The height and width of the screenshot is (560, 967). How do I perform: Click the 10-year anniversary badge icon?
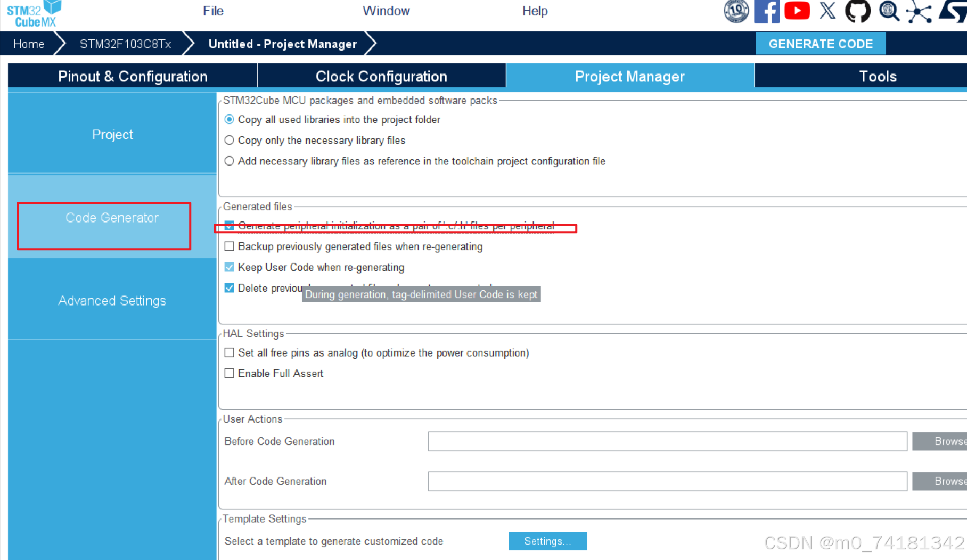coord(736,11)
